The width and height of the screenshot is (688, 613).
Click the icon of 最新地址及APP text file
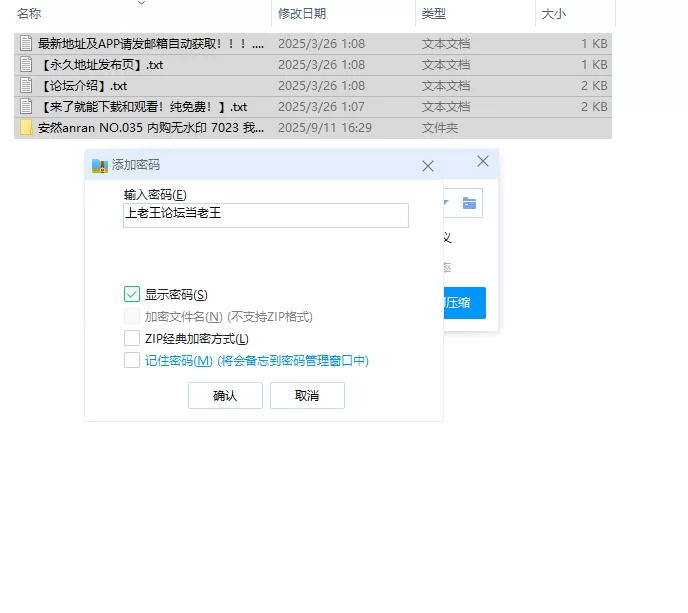(26, 44)
